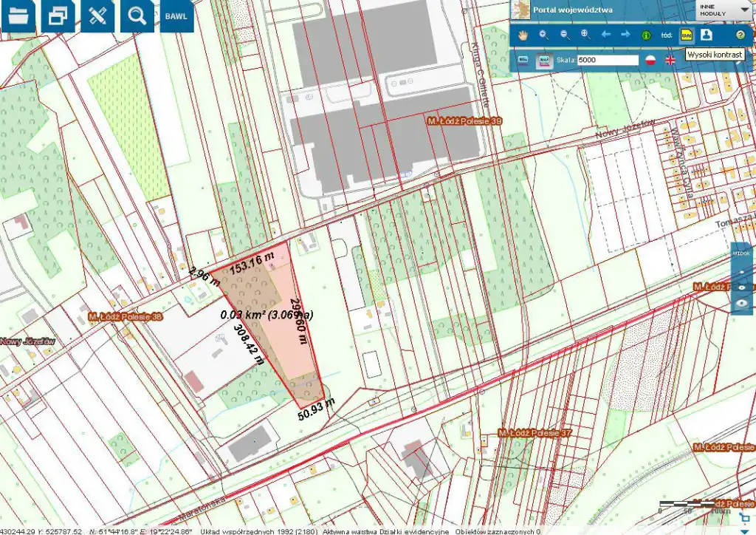Open the help question mark

point(740,35)
